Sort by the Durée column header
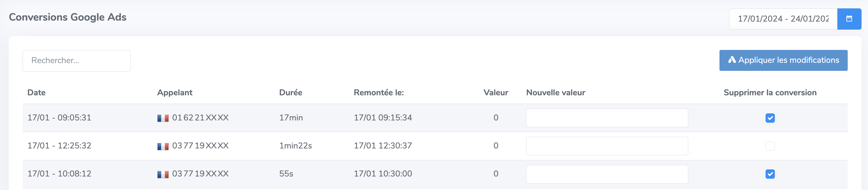 (290, 93)
